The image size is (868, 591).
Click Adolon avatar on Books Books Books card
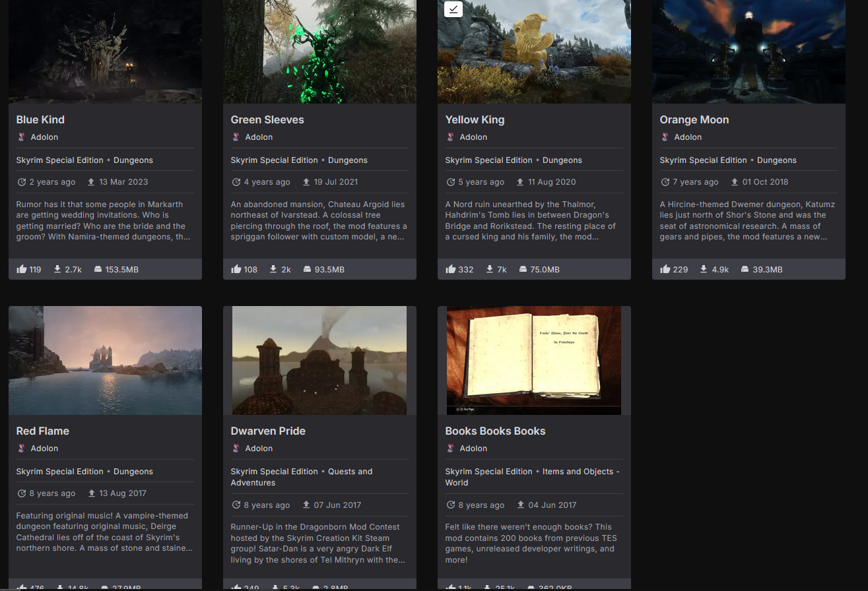[x=450, y=449]
